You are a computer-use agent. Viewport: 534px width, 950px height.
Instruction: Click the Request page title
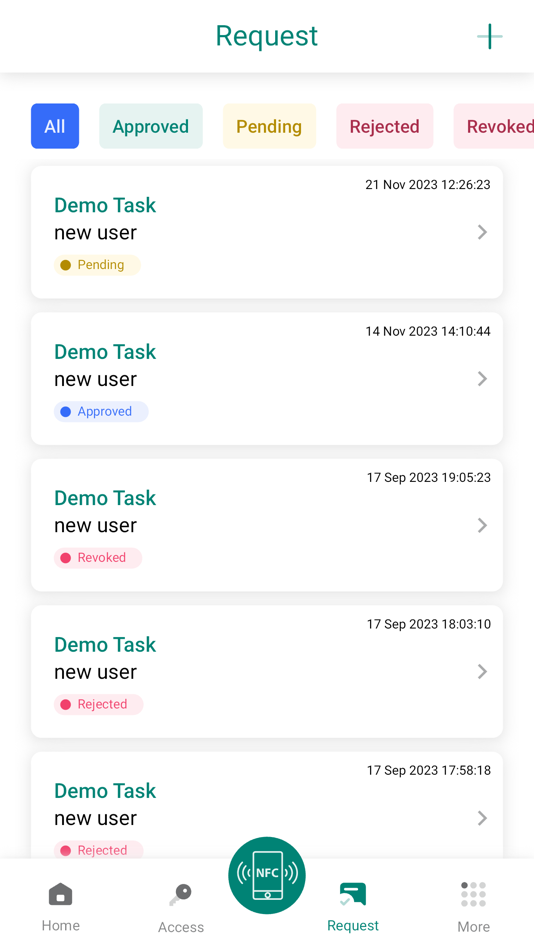pos(267,36)
